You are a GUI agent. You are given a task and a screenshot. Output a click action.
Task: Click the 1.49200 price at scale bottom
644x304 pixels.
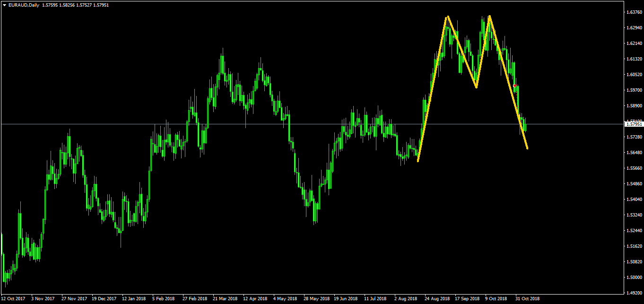(x=633, y=293)
